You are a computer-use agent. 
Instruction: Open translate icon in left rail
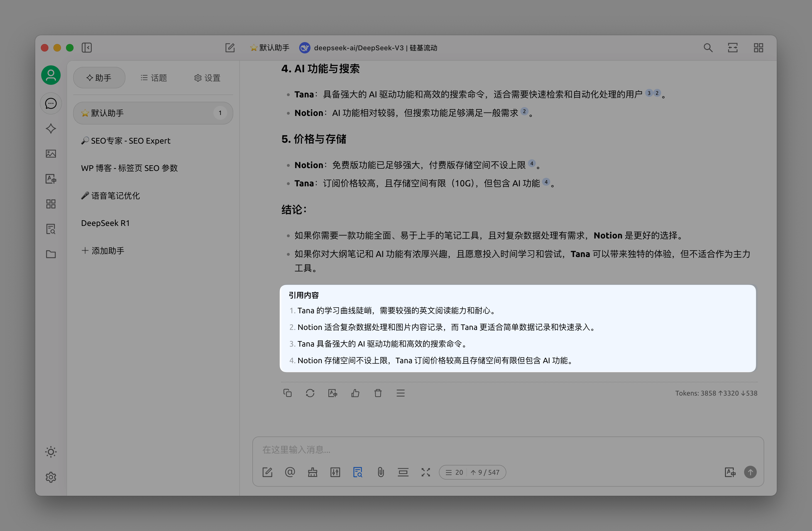click(51, 179)
